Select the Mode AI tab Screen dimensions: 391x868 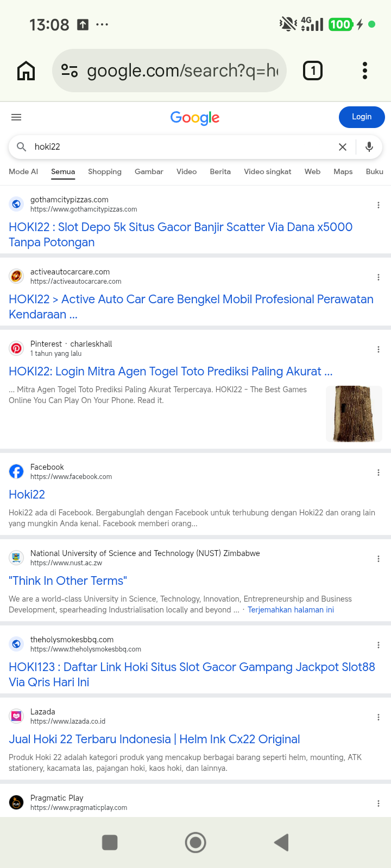pos(23,171)
